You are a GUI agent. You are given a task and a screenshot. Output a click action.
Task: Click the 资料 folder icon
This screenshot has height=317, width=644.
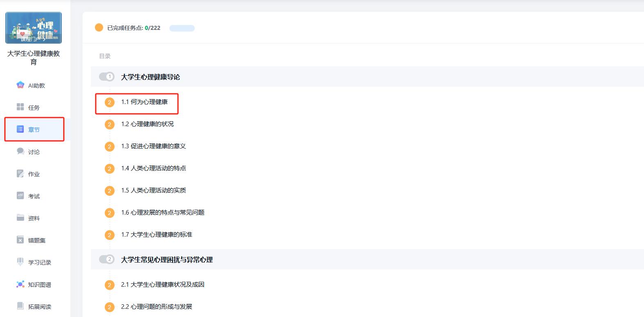20,217
